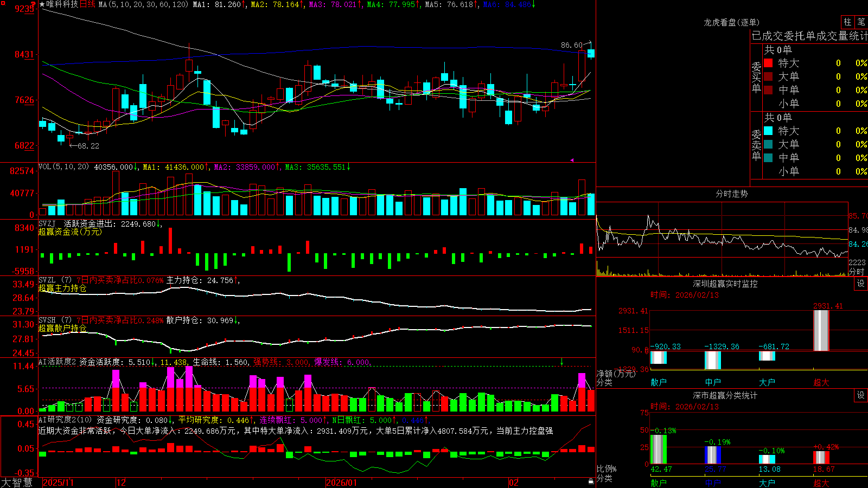Select the AI研究度2(10) indicator label
The image size is (868, 488).
point(65,420)
